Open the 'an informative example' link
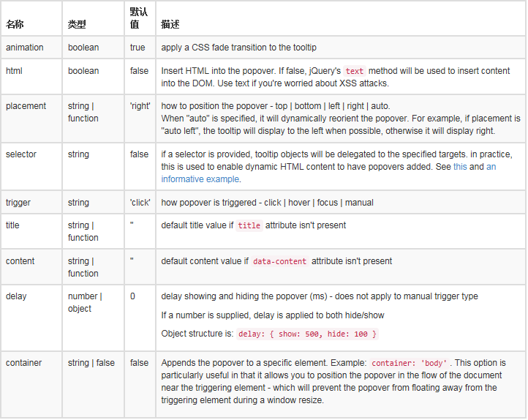The image size is (528, 420). click(x=200, y=179)
